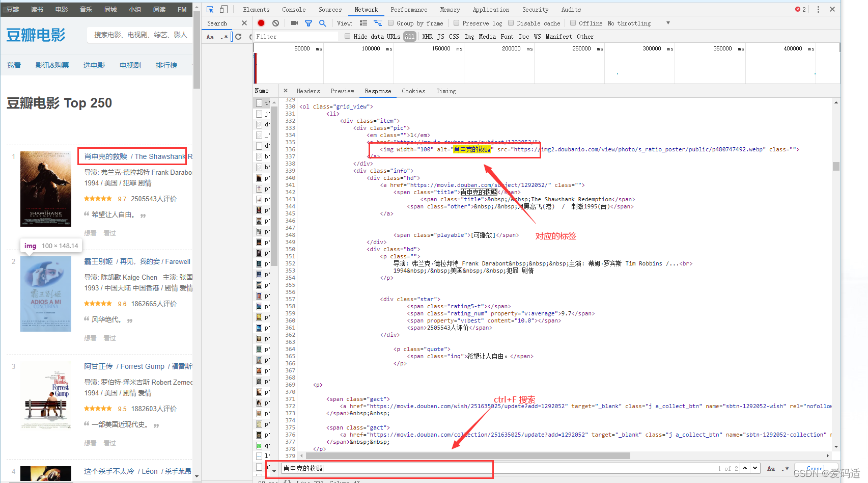Open 阿甘正传 movie title link
This screenshot has height=483, width=868.
pos(98,366)
